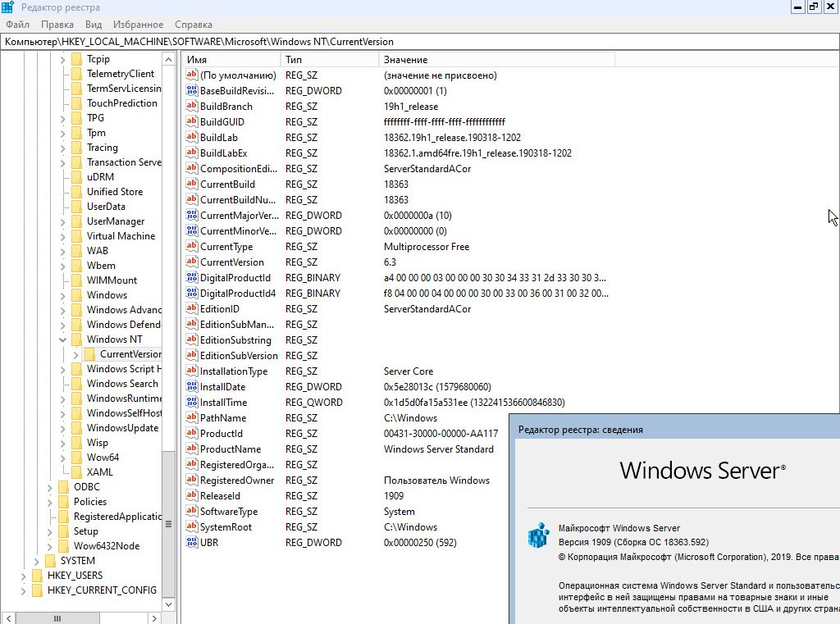This screenshot has height=624, width=840.
Task: Select the BaseBuildRevision DWORD icon
Action: point(192,90)
